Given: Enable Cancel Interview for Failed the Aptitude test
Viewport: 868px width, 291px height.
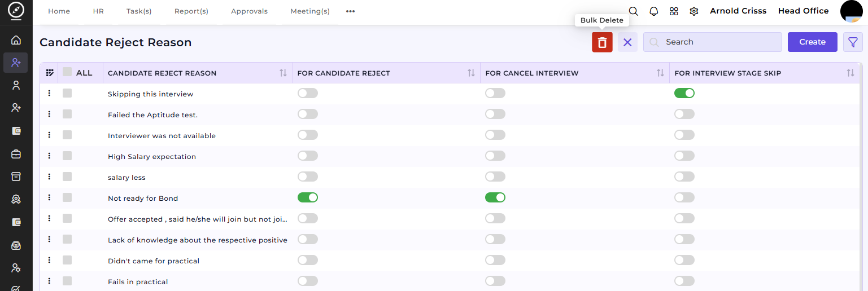Looking at the screenshot, I should click(495, 114).
